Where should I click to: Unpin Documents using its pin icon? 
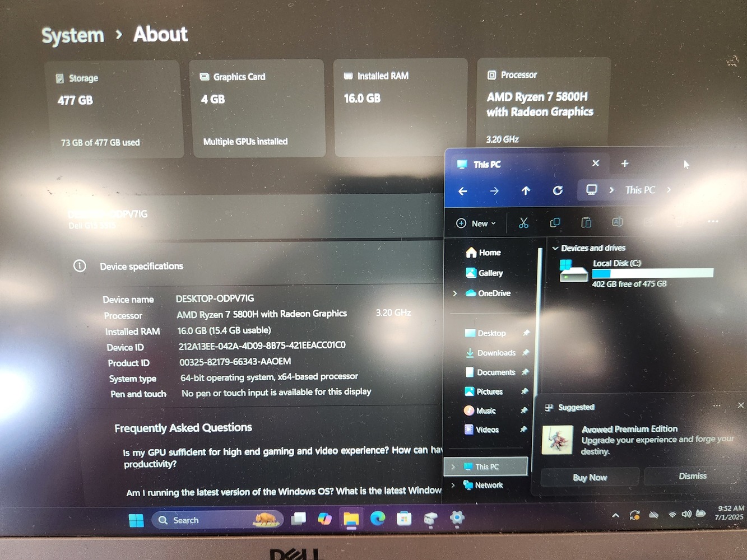click(x=525, y=372)
